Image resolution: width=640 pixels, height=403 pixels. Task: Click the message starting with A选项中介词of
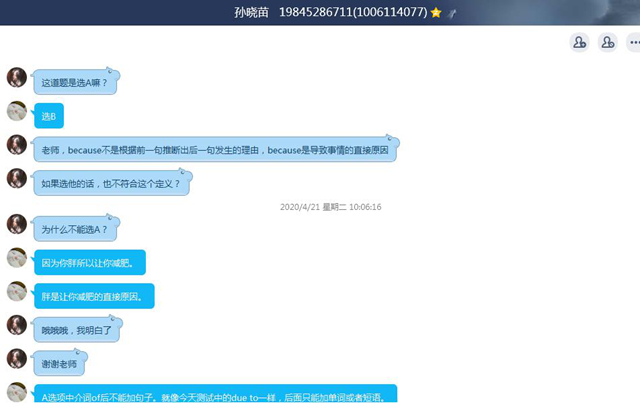pos(214,395)
